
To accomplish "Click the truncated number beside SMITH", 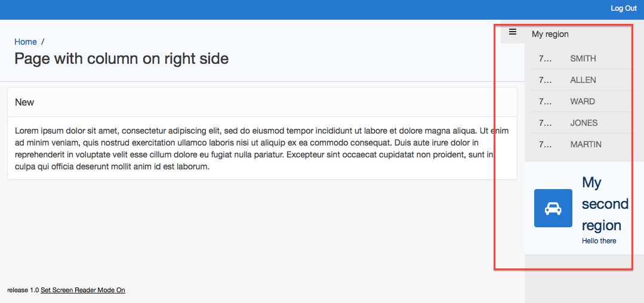I will pos(546,58).
